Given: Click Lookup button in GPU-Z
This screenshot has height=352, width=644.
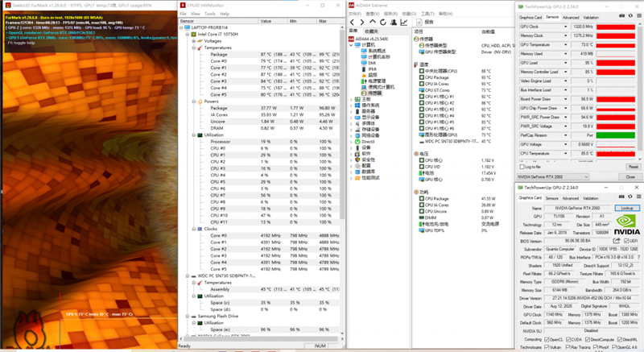Looking at the screenshot, I should [x=627, y=209].
